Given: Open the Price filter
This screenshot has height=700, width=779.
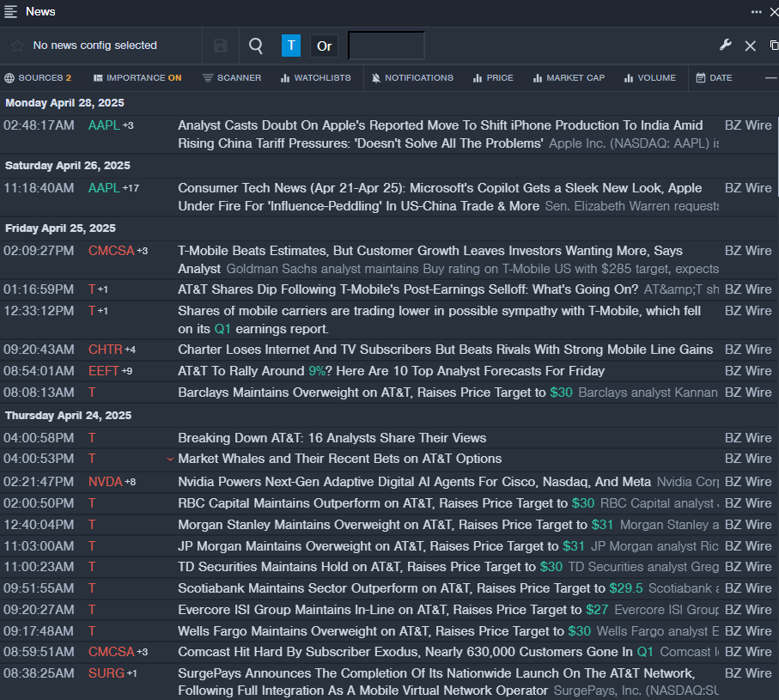Looking at the screenshot, I should [x=493, y=78].
